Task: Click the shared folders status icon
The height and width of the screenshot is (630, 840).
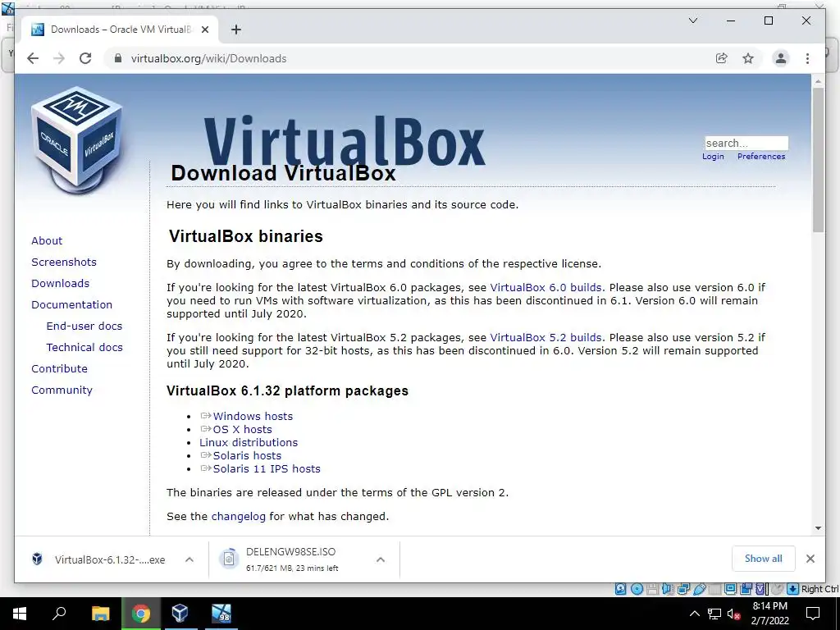Action: click(x=714, y=589)
